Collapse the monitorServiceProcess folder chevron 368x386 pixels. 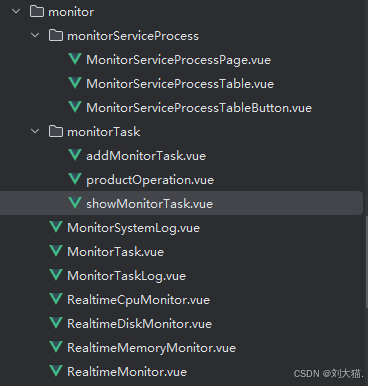click(x=35, y=35)
